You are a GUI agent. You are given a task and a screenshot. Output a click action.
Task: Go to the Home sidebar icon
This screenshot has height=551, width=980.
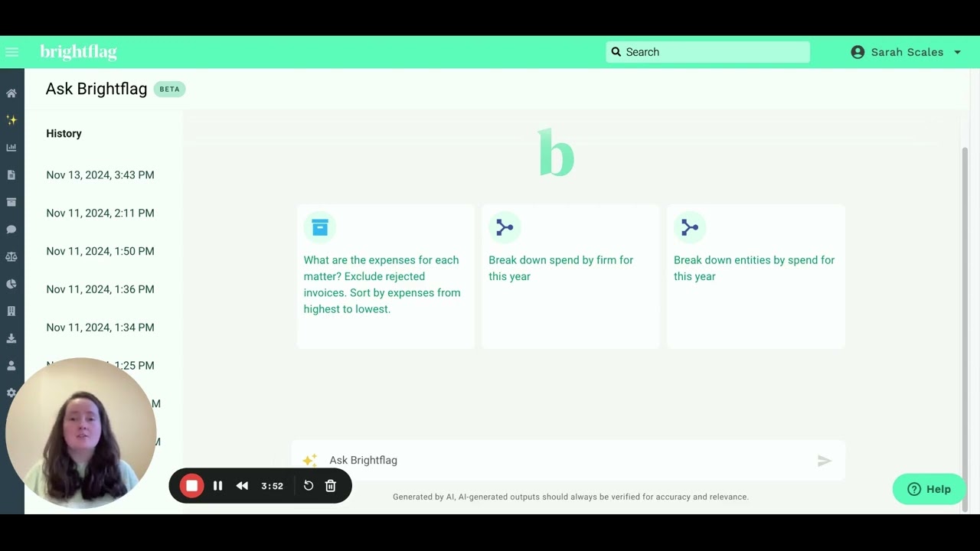[x=11, y=93]
